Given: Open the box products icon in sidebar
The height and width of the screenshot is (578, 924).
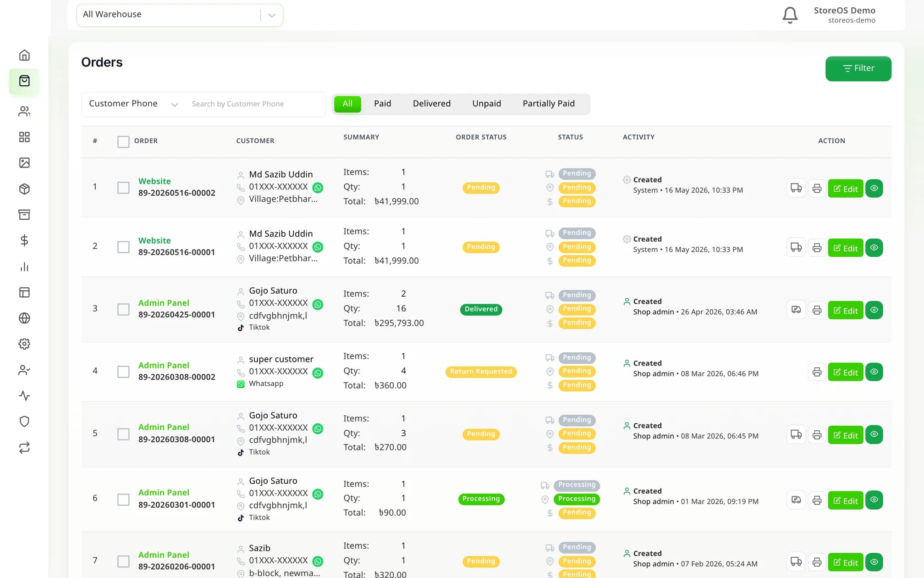Looking at the screenshot, I should pos(24,189).
